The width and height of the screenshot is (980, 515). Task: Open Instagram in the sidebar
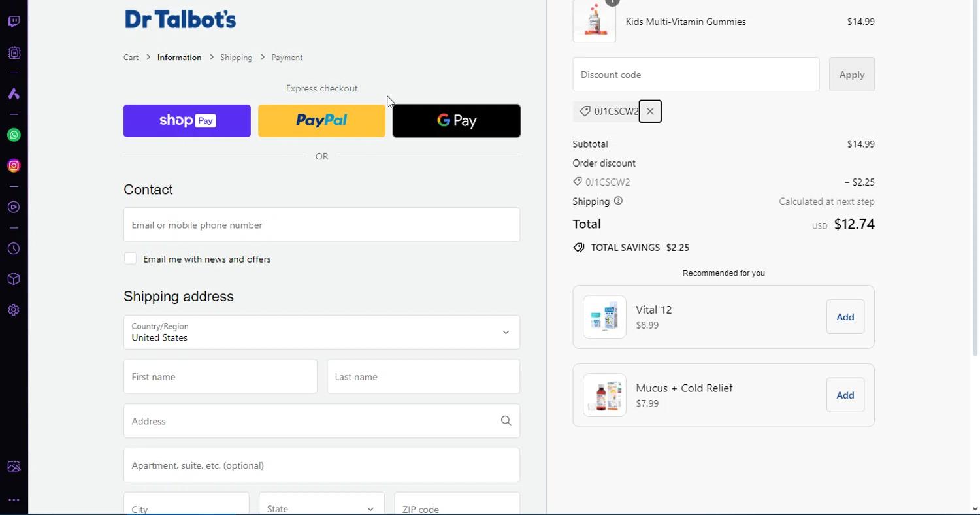point(14,166)
